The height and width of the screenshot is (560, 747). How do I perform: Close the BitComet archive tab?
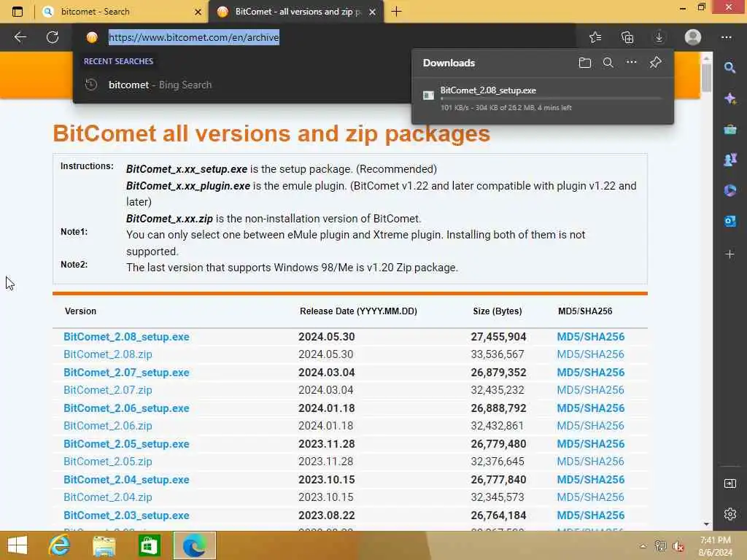tap(373, 12)
